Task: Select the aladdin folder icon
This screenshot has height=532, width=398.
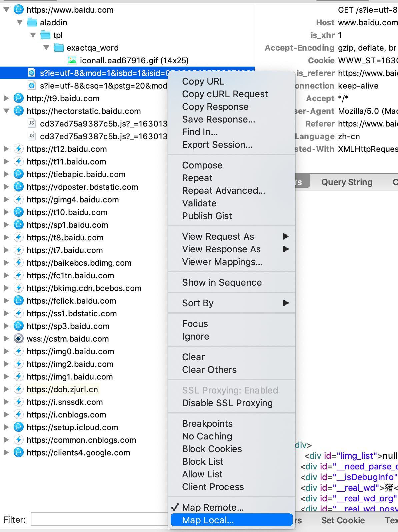Action: coord(32,22)
